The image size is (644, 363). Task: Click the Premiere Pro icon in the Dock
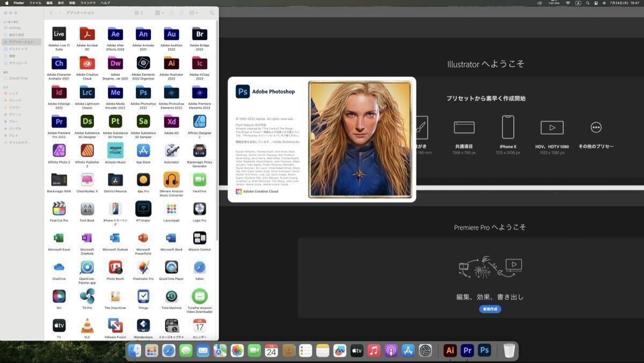click(467, 351)
